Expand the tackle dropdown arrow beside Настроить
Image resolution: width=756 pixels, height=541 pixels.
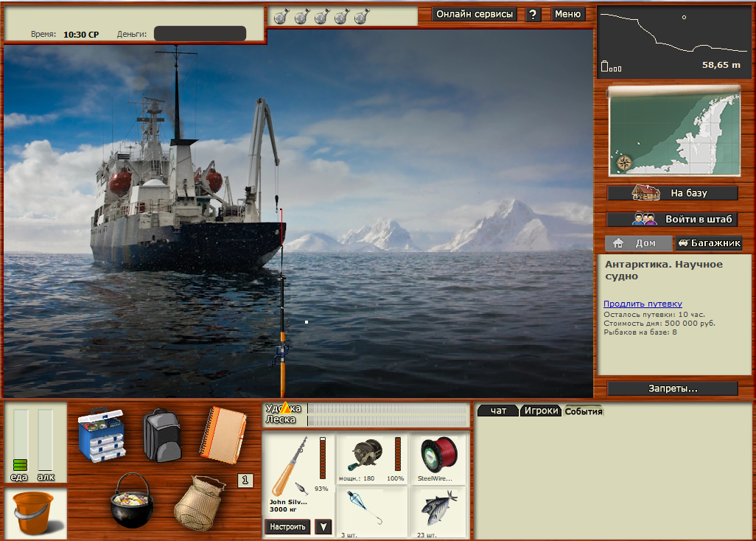pos(323,527)
